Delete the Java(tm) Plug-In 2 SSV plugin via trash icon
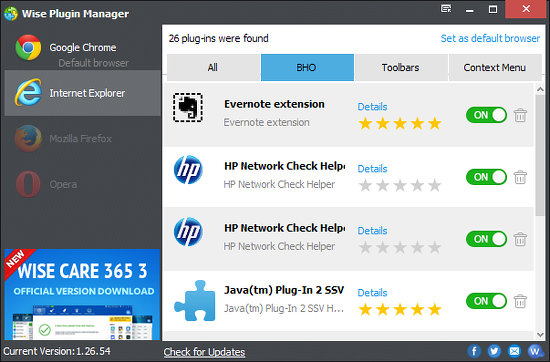This screenshot has height=362, width=550. tap(520, 301)
